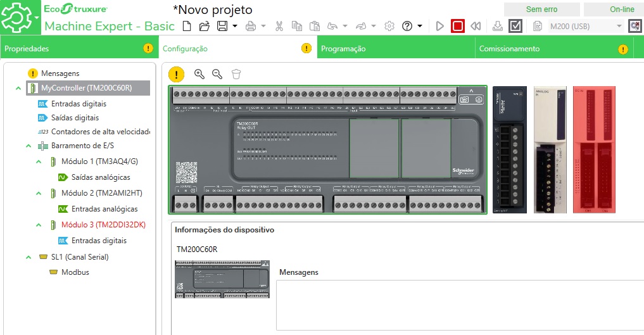Collapse the SL1 (Canal Serial) node
Image resolution: width=644 pixels, height=335 pixels.
coord(28,257)
